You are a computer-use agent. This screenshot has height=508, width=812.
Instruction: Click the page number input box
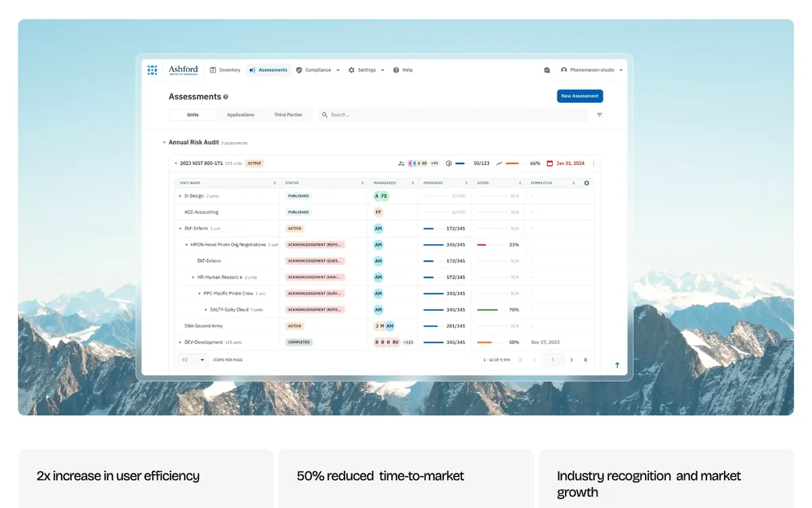coord(553,360)
